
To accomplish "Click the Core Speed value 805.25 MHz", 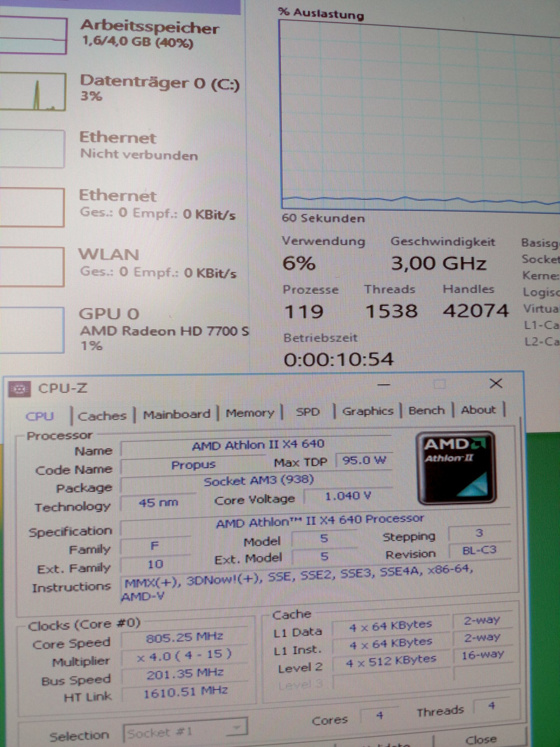I will pyautogui.click(x=184, y=637).
